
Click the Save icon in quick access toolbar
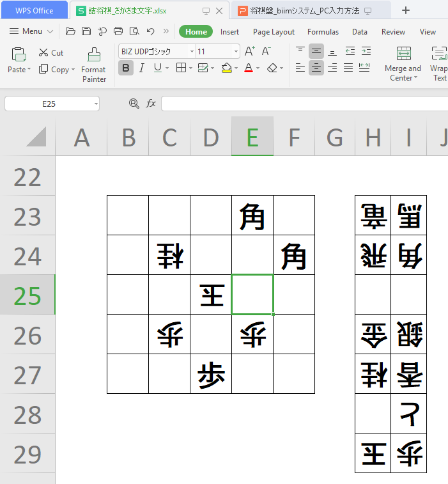[86, 31]
